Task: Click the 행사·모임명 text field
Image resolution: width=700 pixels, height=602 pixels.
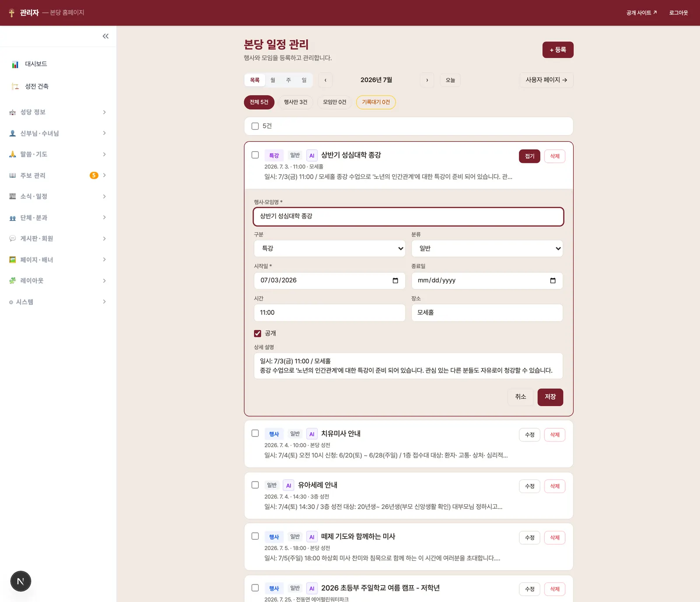Action: point(409,217)
